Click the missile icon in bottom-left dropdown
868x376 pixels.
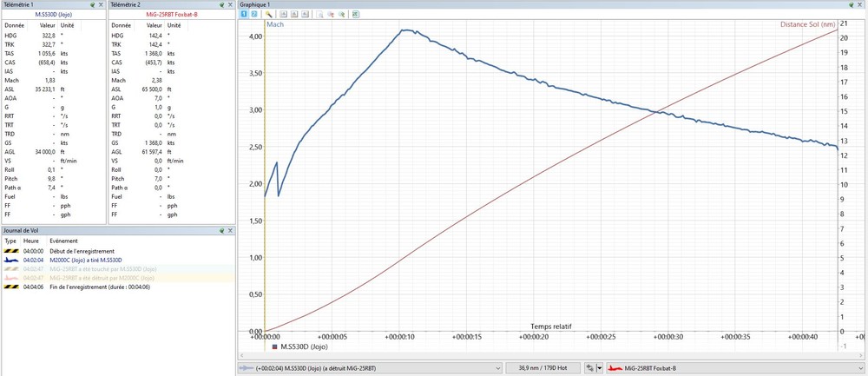(246, 367)
